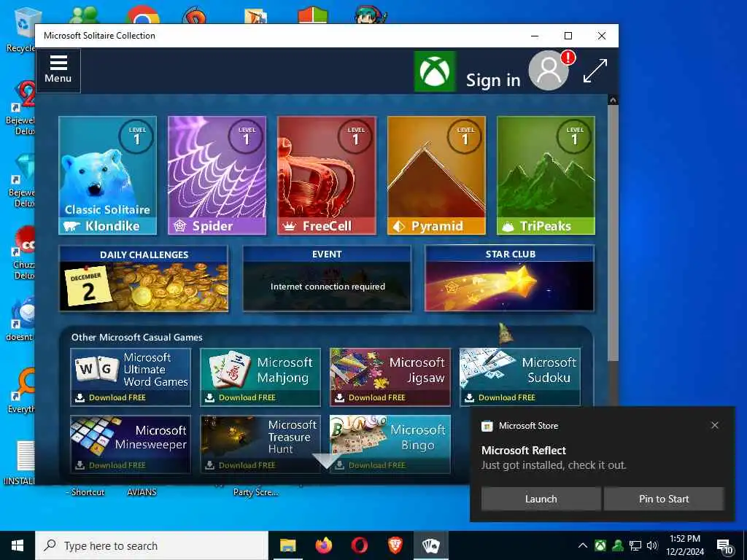The height and width of the screenshot is (560, 747).
Task: Download Microsoft Sudoku
Action: pyautogui.click(x=519, y=377)
